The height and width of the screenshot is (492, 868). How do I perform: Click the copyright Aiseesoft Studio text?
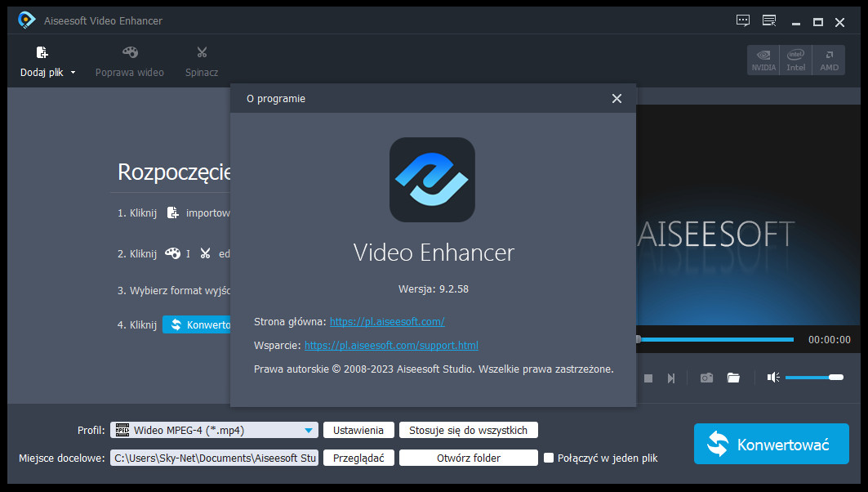click(434, 369)
